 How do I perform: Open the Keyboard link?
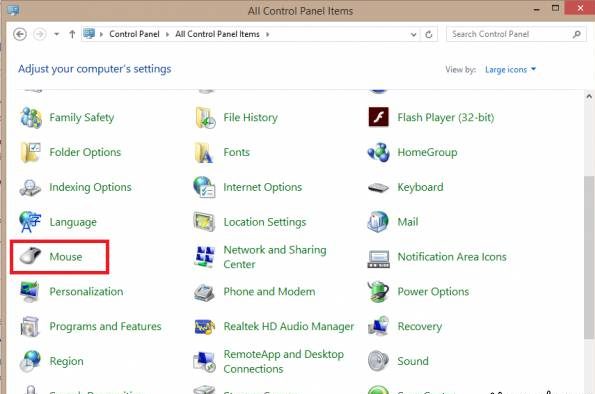420,187
